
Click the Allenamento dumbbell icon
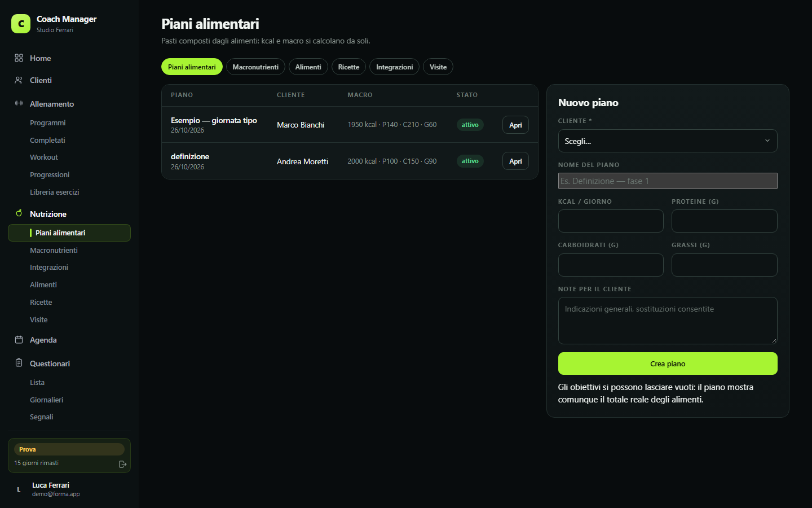19,103
